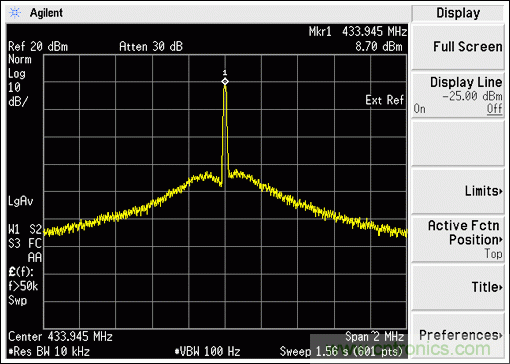The width and height of the screenshot is (510, 364).
Task: Click the VBW 100 Hz label
Action: click(207, 351)
